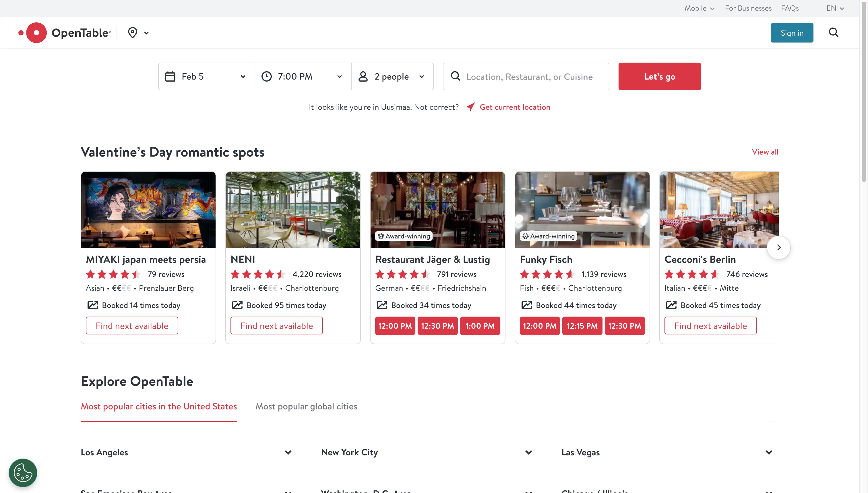Expand the Las Vegas city list

tap(769, 452)
